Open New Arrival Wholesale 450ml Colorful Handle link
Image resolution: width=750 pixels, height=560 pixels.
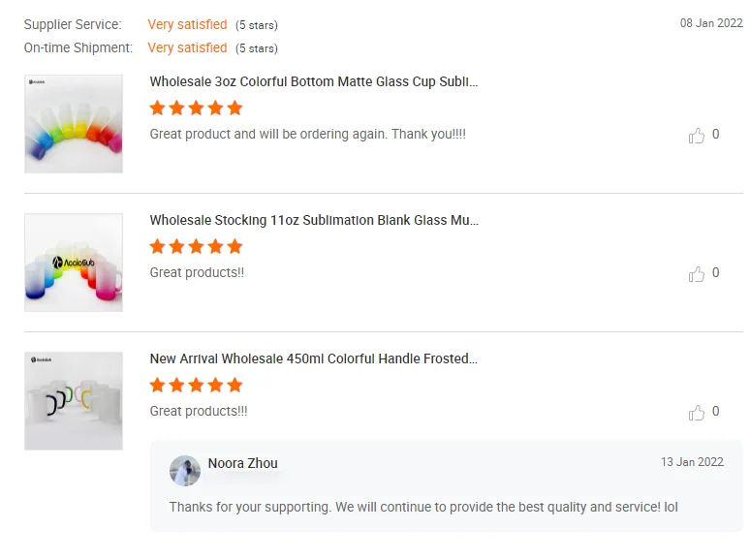(314, 359)
